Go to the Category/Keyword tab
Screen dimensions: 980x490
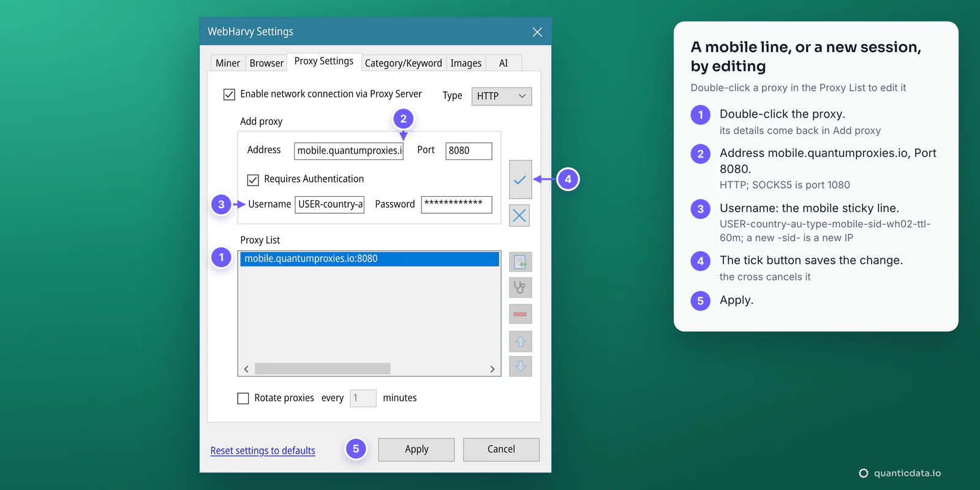(x=404, y=63)
